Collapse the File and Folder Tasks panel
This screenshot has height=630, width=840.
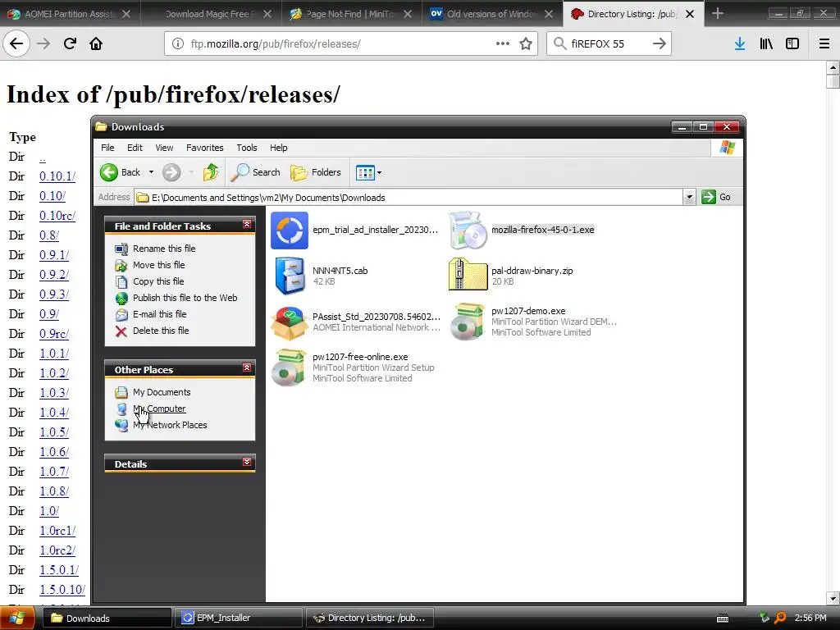247,225
